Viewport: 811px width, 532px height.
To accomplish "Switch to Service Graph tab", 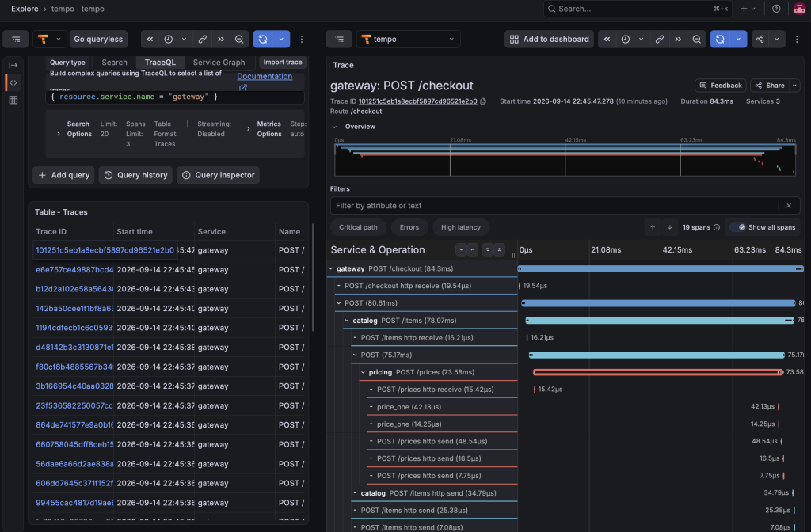I will [x=219, y=62].
